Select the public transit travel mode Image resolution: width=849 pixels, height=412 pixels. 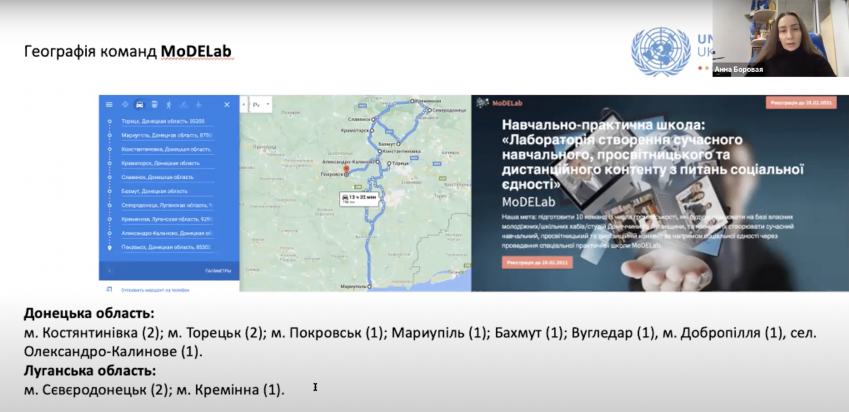point(154,104)
